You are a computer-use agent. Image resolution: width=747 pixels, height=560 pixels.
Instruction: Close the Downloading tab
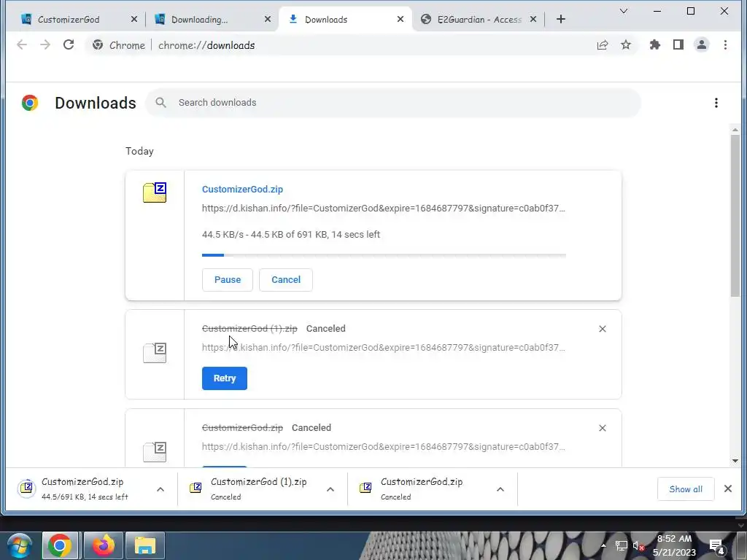click(267, 19)
